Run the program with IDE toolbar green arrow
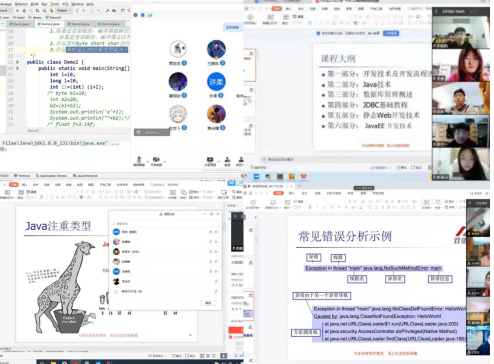 coord(17,11)
